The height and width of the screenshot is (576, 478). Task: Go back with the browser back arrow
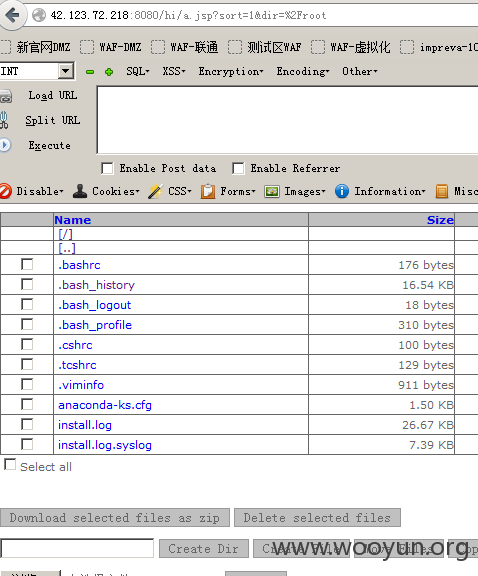(x=12, y=15)
